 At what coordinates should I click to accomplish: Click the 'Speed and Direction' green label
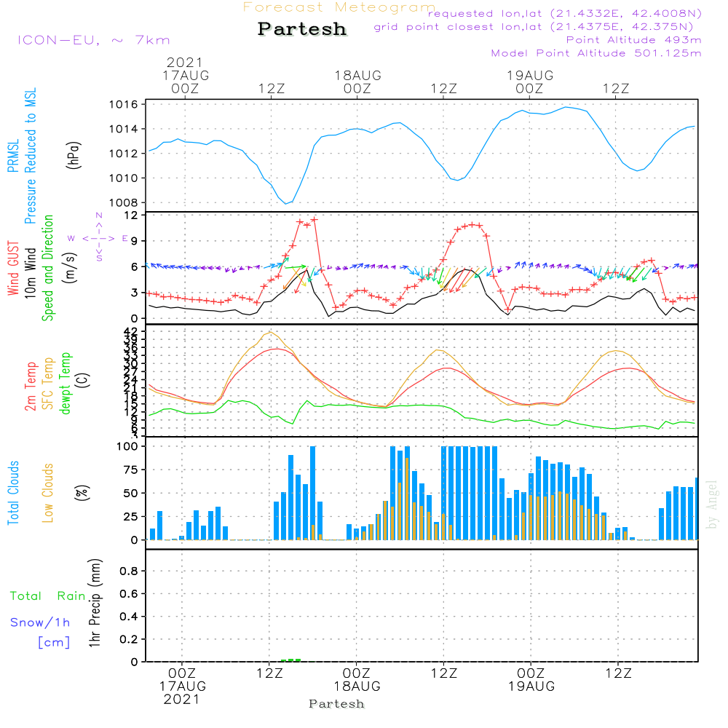tap(47, 268)
